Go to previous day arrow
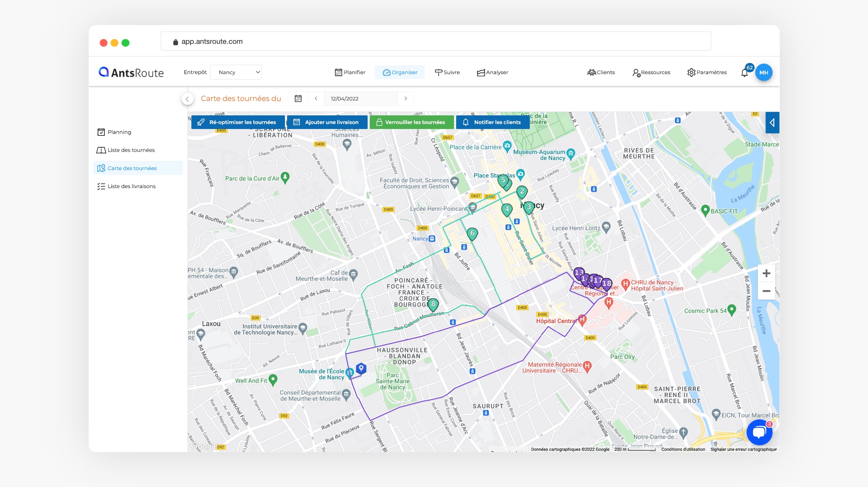This screenshot has width=868, height=487. [316, 98]
